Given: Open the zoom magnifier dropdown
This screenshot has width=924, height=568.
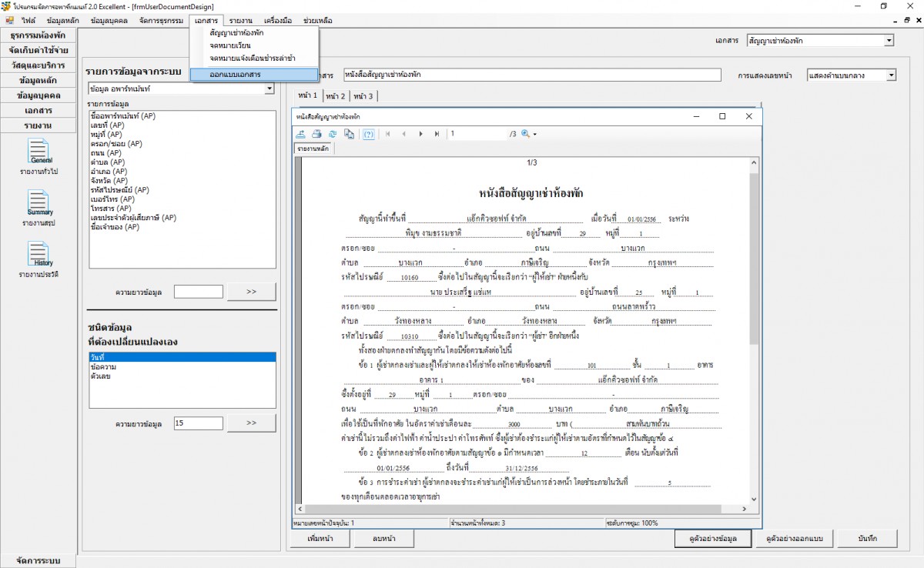Looking at the screenshot, I should pyautogui.click(x=528, y=134).
